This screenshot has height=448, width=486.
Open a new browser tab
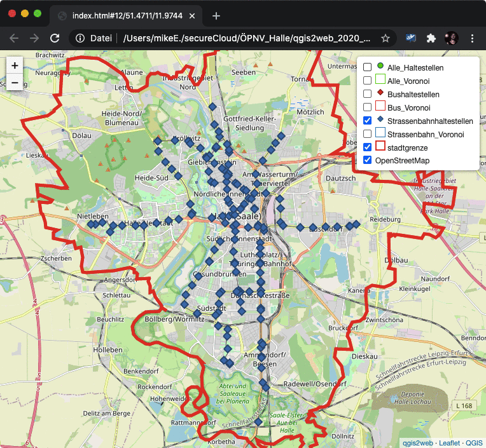pos(216,15)
